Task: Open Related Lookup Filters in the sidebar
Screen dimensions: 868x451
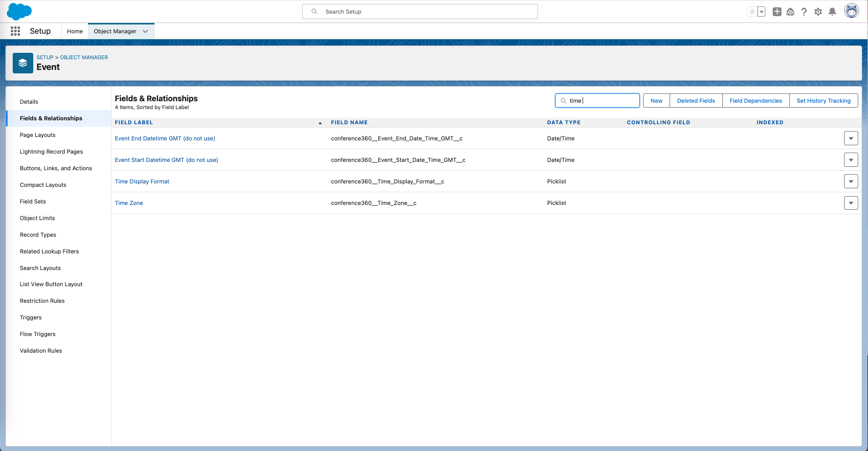Action: pos(49,251)
